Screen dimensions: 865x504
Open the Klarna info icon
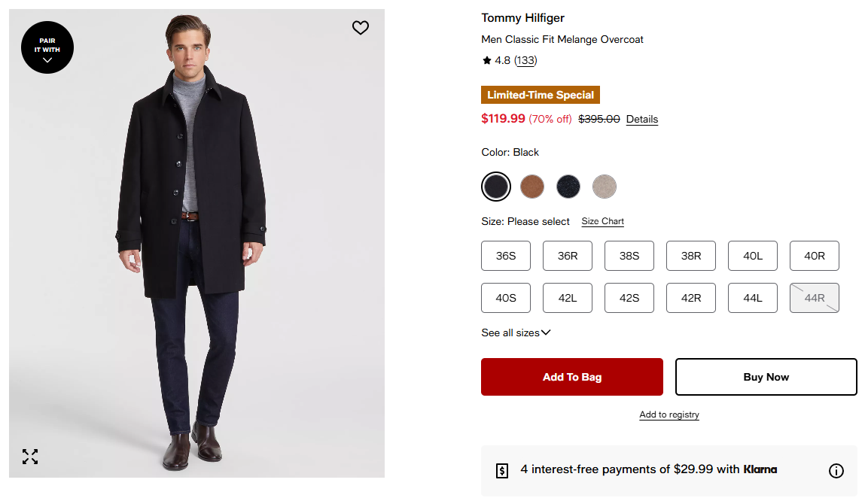(x=836, y=471)
